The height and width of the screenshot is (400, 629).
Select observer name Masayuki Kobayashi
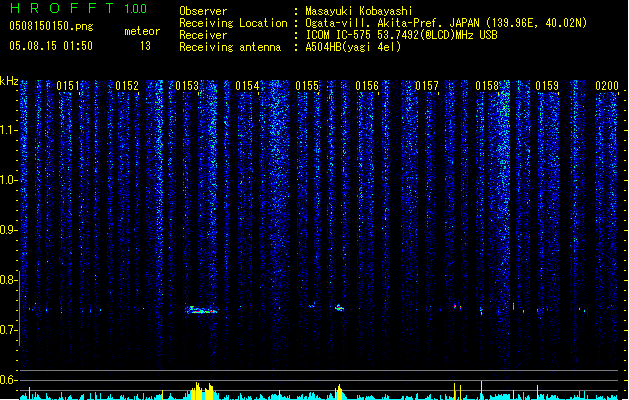pyautogui.click(x=359, y=11)
